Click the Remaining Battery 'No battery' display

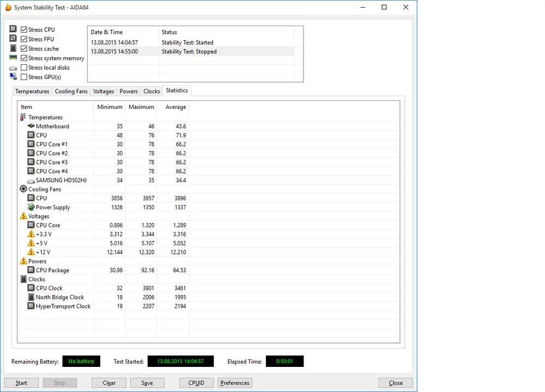point(81,361)
